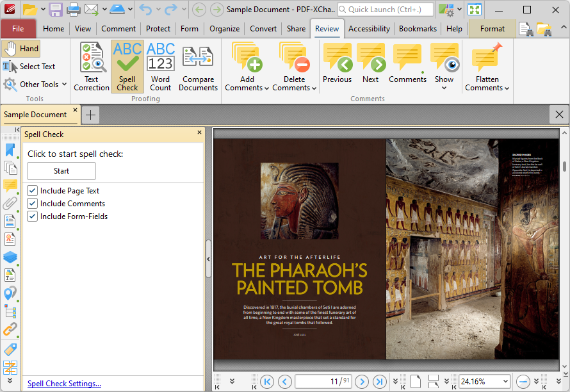Go to the first page button

[x=267, y=382]
